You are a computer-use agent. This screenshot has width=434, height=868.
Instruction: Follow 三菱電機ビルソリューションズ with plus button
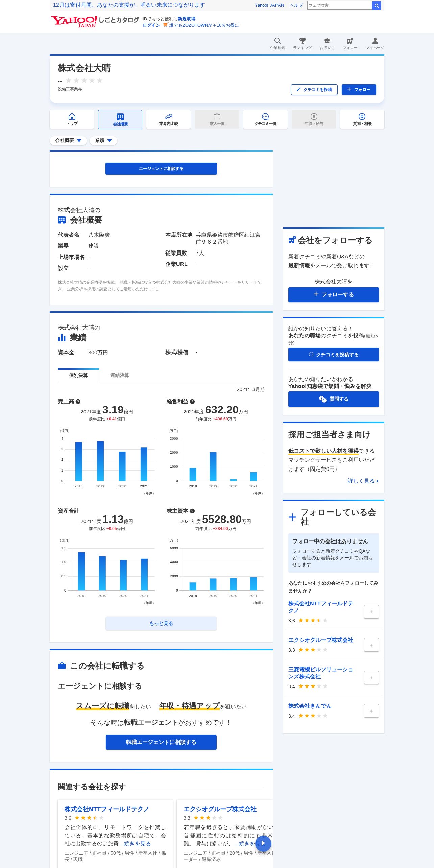[371, 678]
